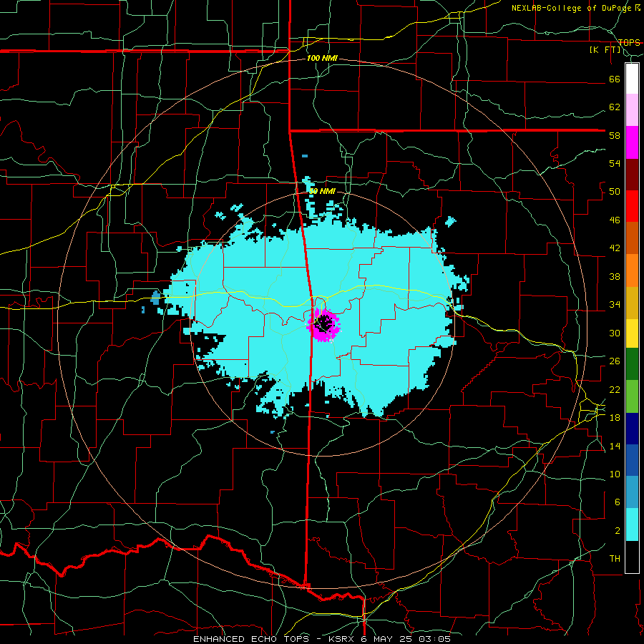Click the legend value 14
Screen dimensions: 644x644
pos(615,446)
